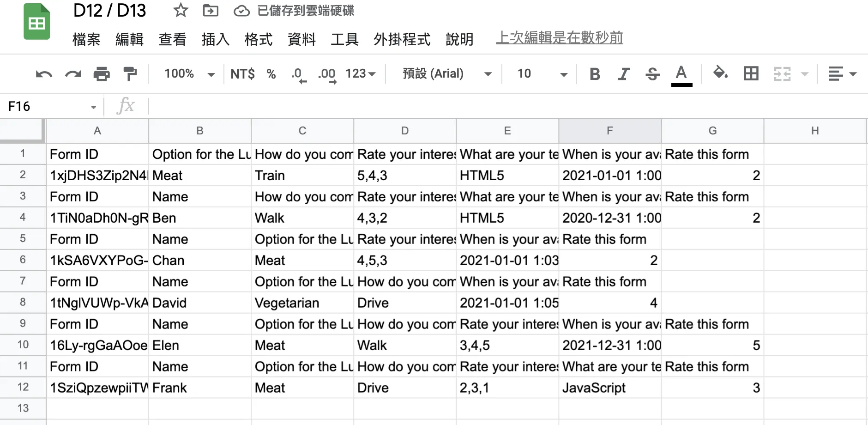Image resolution: width=868 pixels, height=425 pixels.
Task: Toggle strikethrough formatting
Action: 652,73
